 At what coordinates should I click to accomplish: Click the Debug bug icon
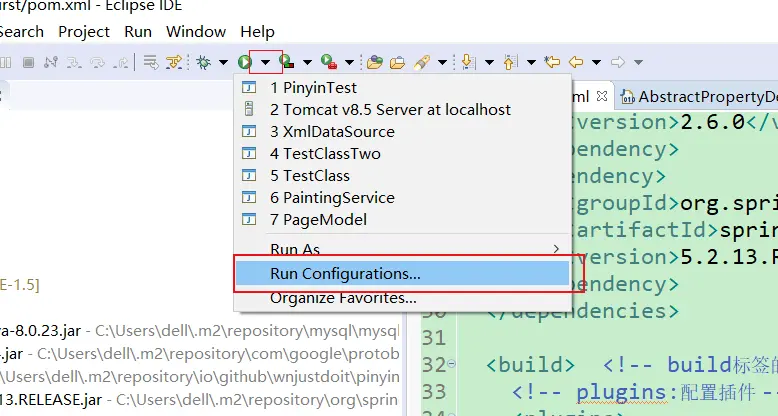tap(203, 62)
